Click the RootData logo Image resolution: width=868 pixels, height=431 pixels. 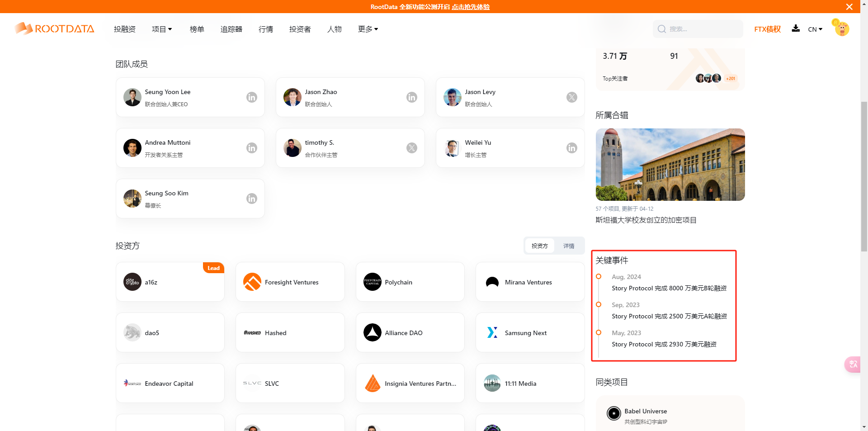pyautogui.click(x=54, y=28)
